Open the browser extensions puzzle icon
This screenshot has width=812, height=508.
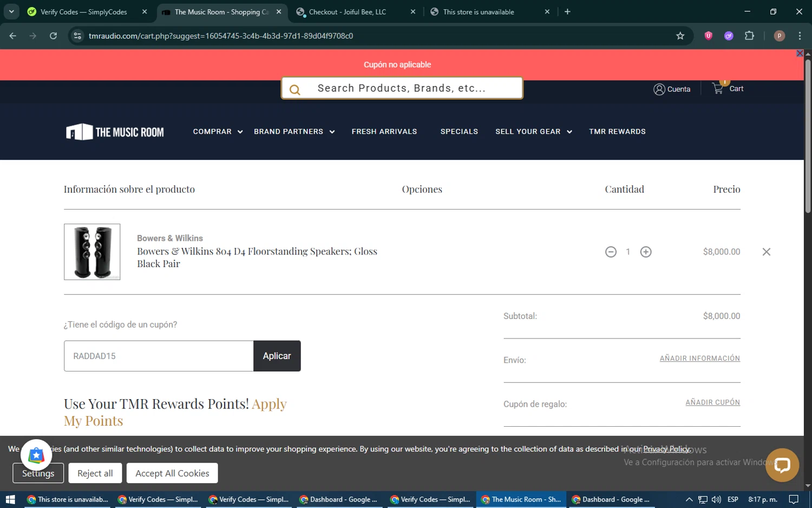click(x=749, y=36)
